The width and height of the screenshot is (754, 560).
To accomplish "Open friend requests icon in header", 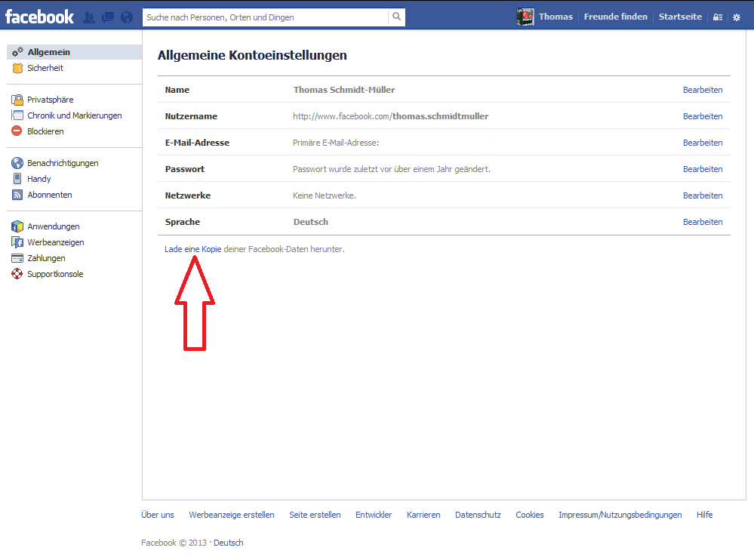I will pyautogui.click(x=89, y=17).
